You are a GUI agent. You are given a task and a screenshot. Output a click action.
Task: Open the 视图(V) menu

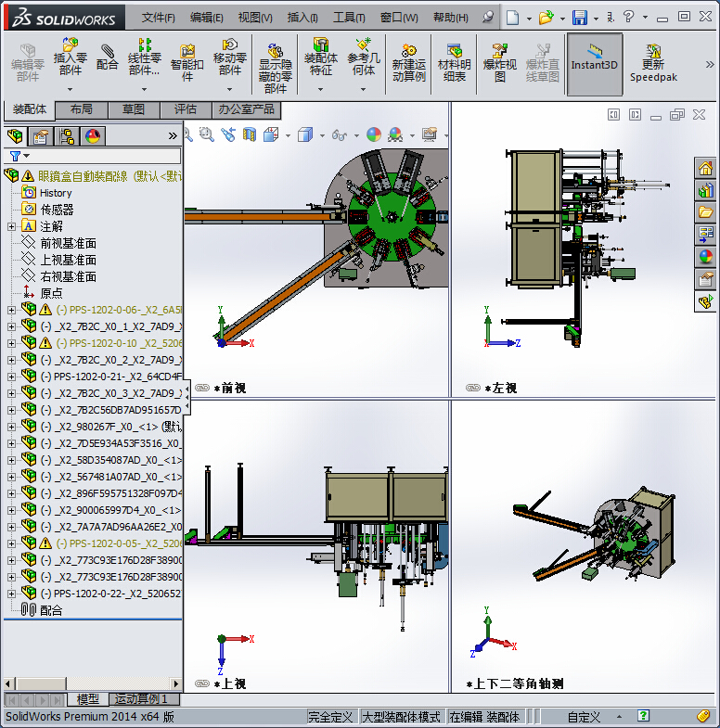[255, 18]
